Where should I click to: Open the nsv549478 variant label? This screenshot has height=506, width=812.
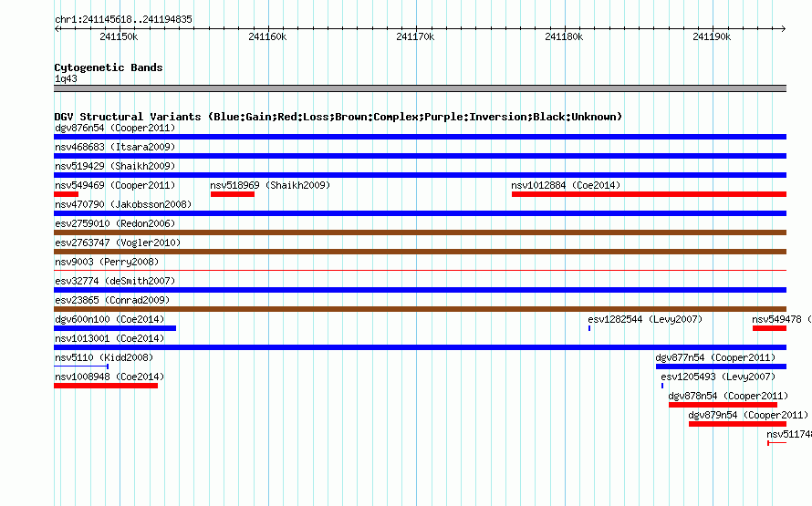pos(782,319)
